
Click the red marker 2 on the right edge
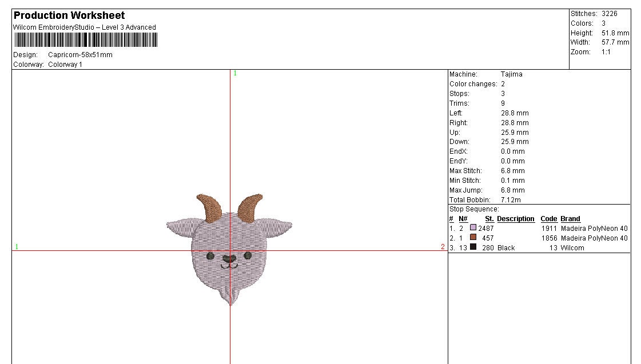[443, 247]
